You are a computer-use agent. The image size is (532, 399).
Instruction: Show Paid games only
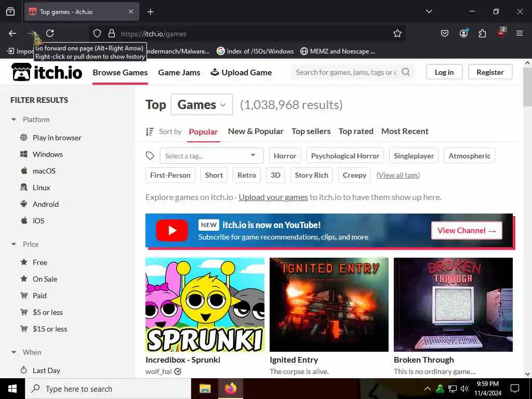(x=39, y=296)
